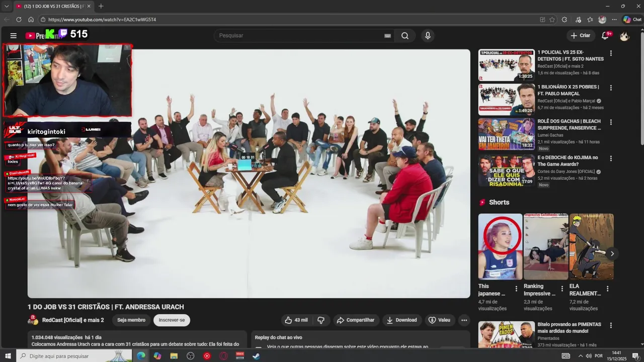Dislike the video with thumbs down
Screen dimensions: 644x362
click(x=321, y=320)
